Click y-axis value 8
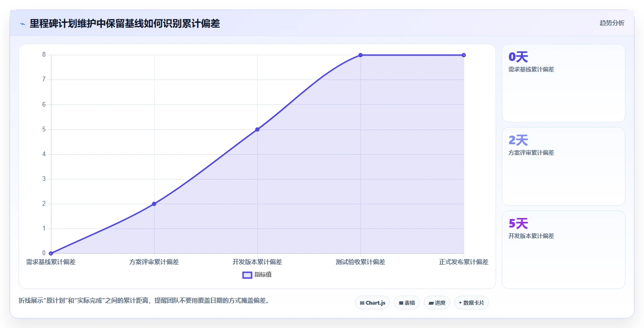 (x=44, y=55)
